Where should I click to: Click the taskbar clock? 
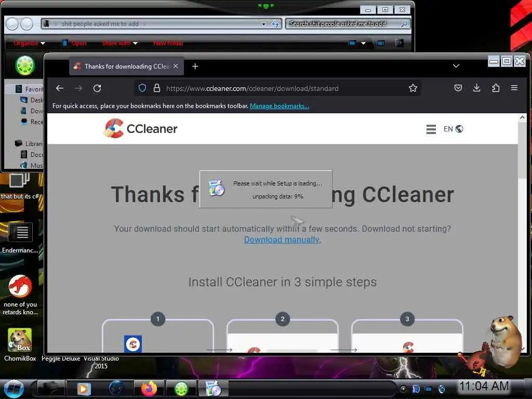pyautogui.click(x=484, y=386)
